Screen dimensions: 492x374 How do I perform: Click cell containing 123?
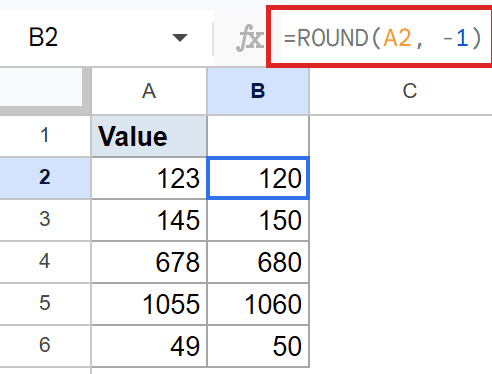click(149, 178)
